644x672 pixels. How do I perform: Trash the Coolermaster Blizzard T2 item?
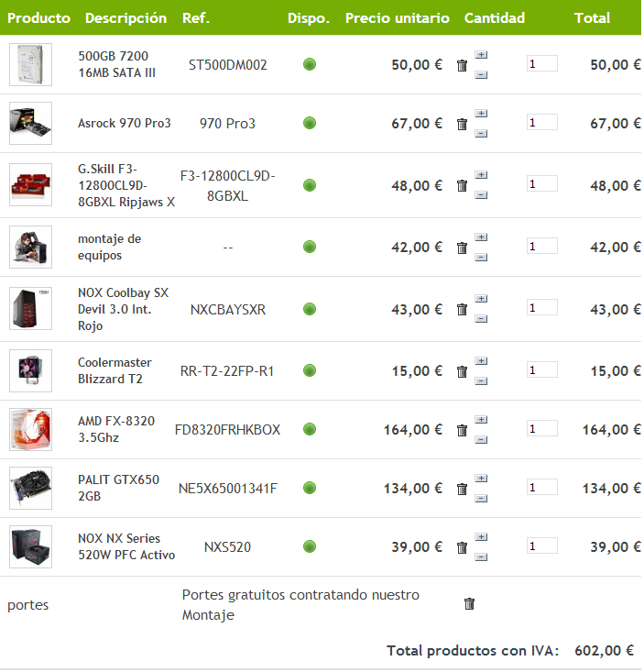tap(463, 371)
